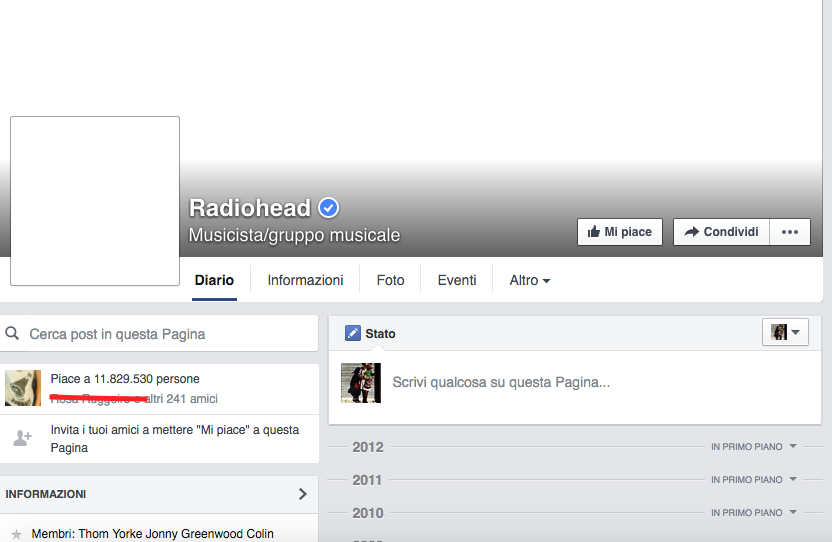Click the Radiohead profile picture
This screenshot has height=542, width=832.
[x=95, y=201]
